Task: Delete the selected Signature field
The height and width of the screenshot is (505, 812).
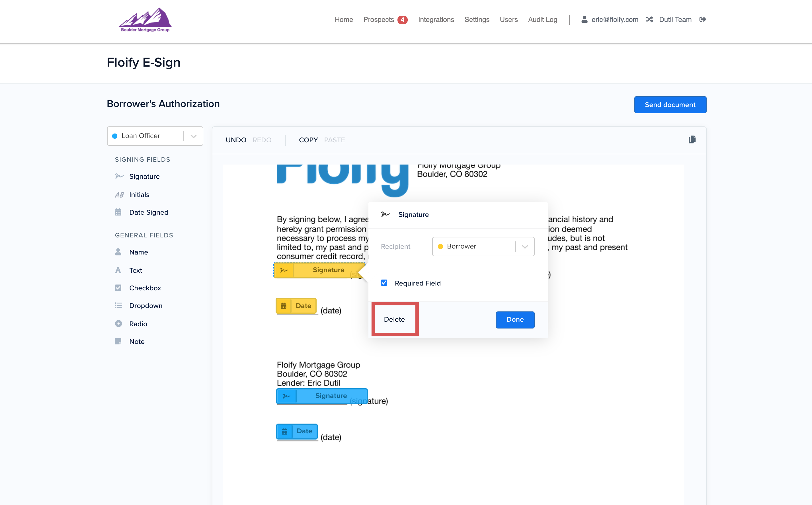Action: pyautogui.click(x=395, y=319)
